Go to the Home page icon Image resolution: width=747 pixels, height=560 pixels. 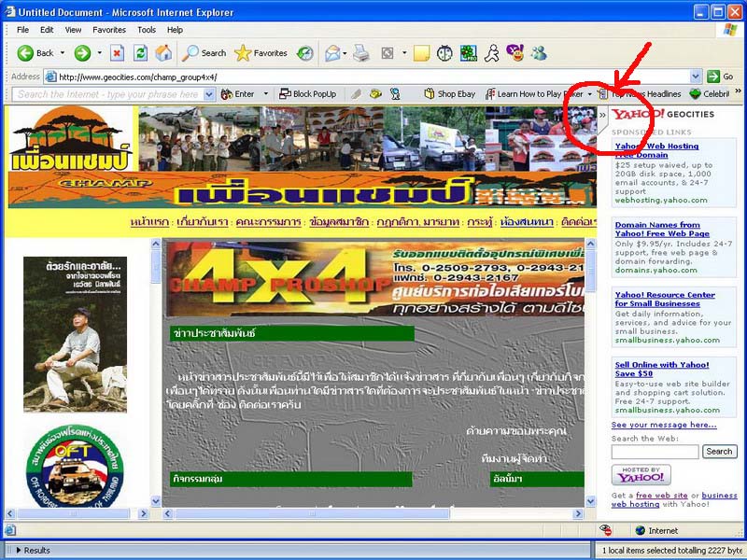click(x=163, y=53)
